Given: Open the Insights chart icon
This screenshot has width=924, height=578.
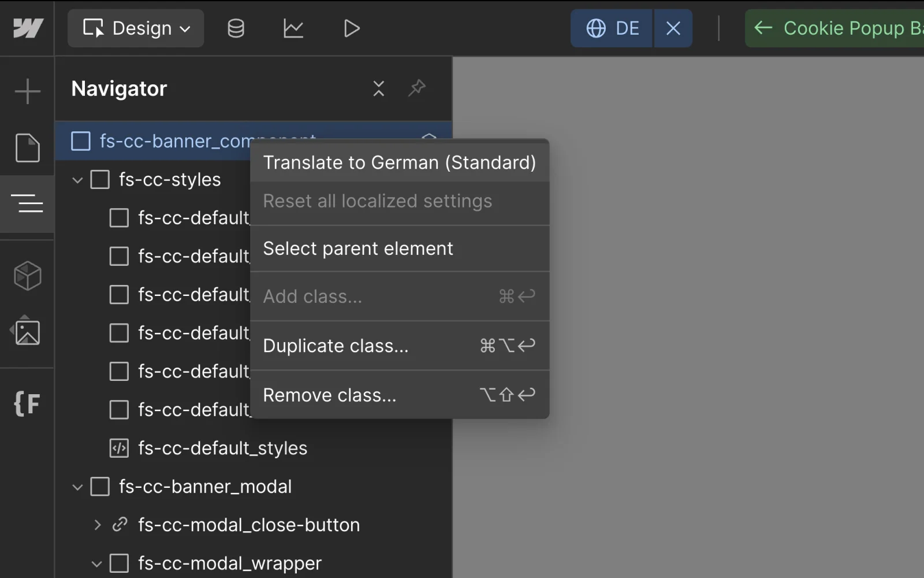Looking at the screenshot, I should pyautogui.click(x=293, y=28).
